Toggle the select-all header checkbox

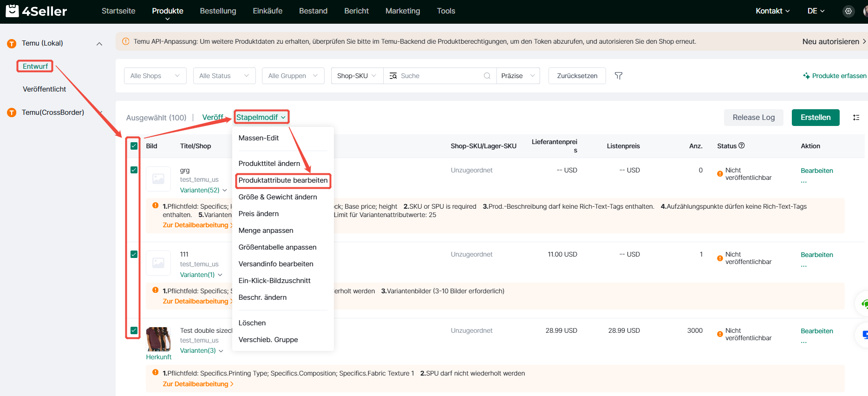coord(134,146)
